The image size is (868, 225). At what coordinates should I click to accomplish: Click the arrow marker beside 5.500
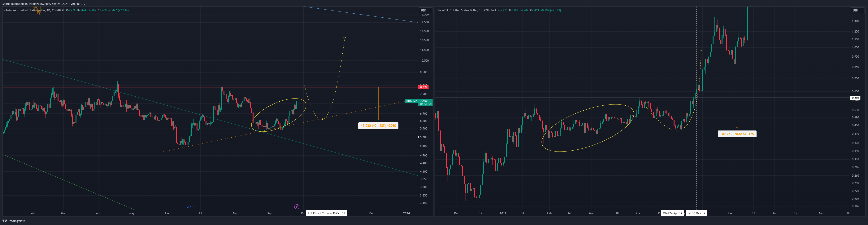click(419, 137)
